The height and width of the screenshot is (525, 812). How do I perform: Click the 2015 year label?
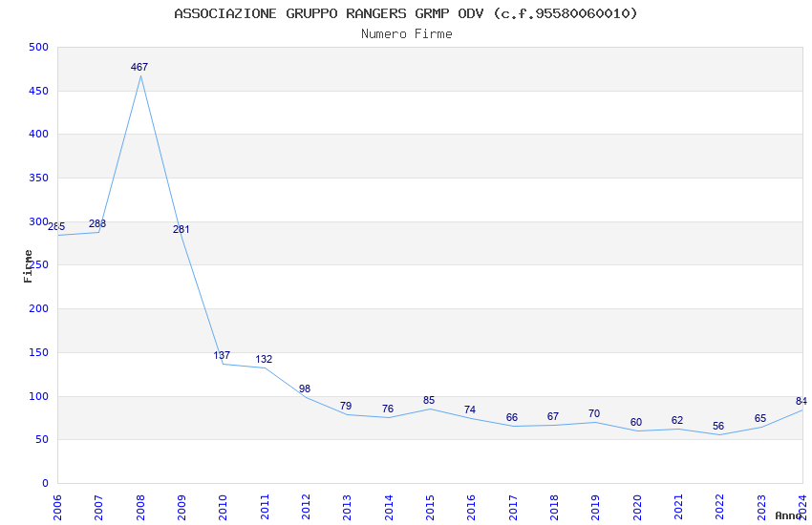point(430,508)
